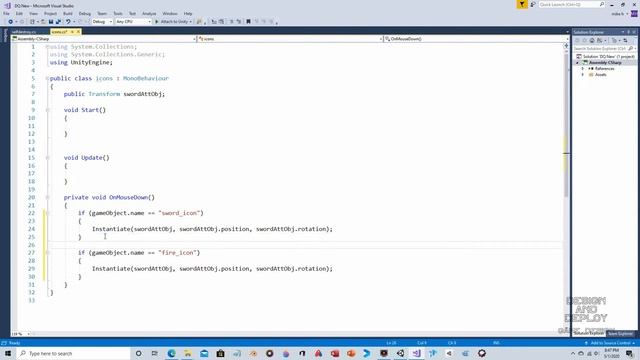Click the taskbar clock showing the time
Image resolution: width=640 pixels, height=360 pixels.
(612, 353)
